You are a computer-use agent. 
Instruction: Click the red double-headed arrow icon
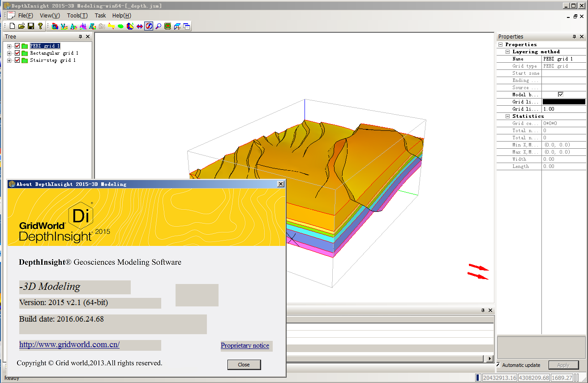click(x=139, y=26)
